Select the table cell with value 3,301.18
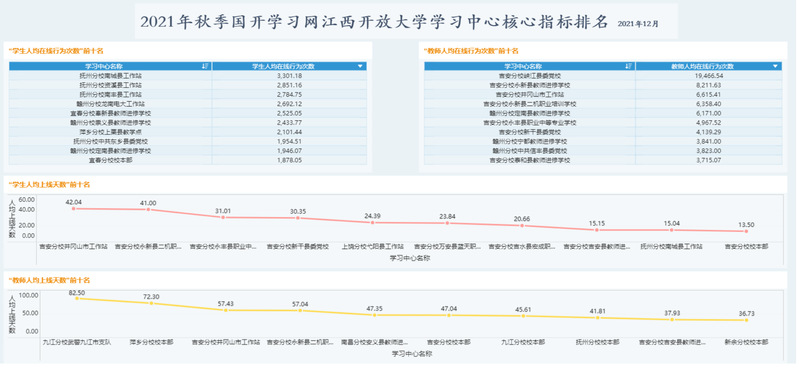Image resolution: width=799 pixels, height=370 pixels. tap(289, 75)
